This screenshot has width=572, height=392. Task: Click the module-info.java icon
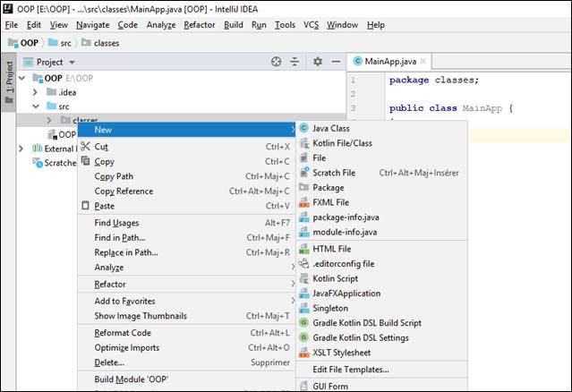click(303, 232)
